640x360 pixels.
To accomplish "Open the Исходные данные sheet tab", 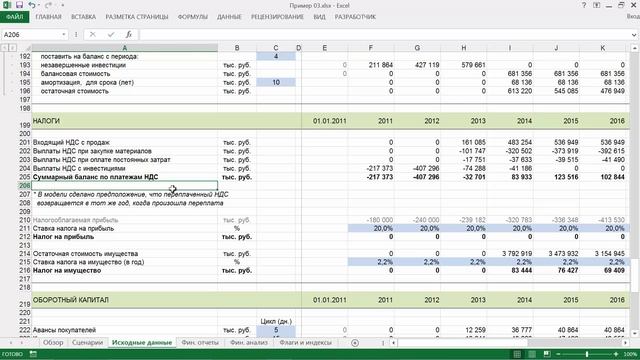I will tap(142, 343).
